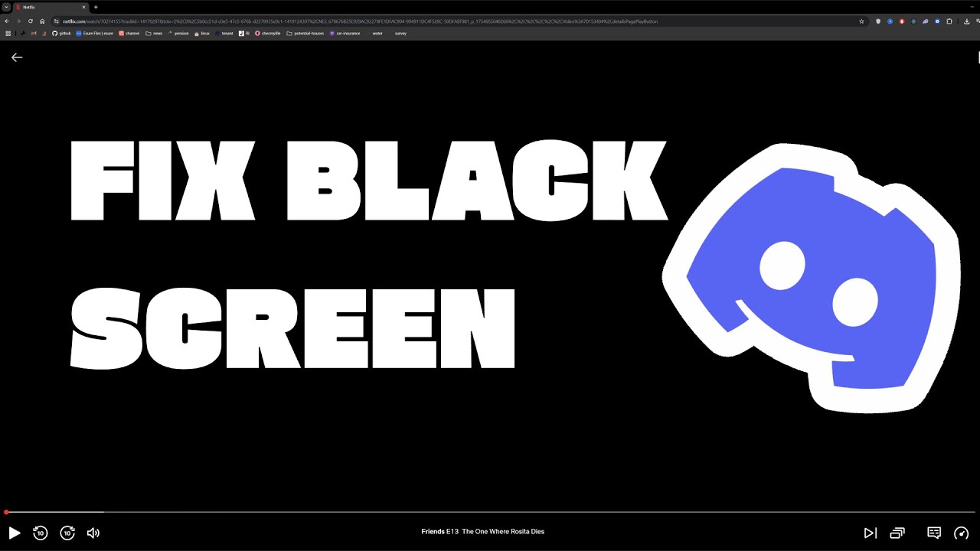Image resolution: width=980 pixels, height=551 pixels.
Task: Open the chezmytile bookmark
Action: [267, 34]
